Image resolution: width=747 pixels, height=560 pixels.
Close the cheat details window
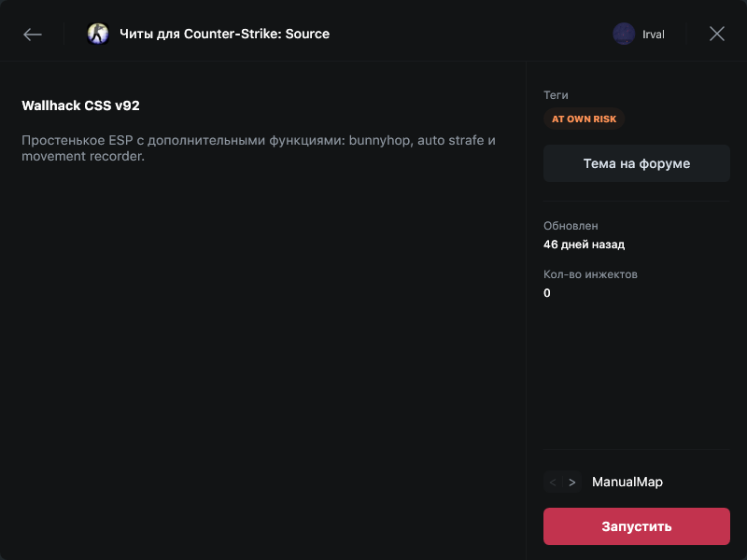(716, 35)
